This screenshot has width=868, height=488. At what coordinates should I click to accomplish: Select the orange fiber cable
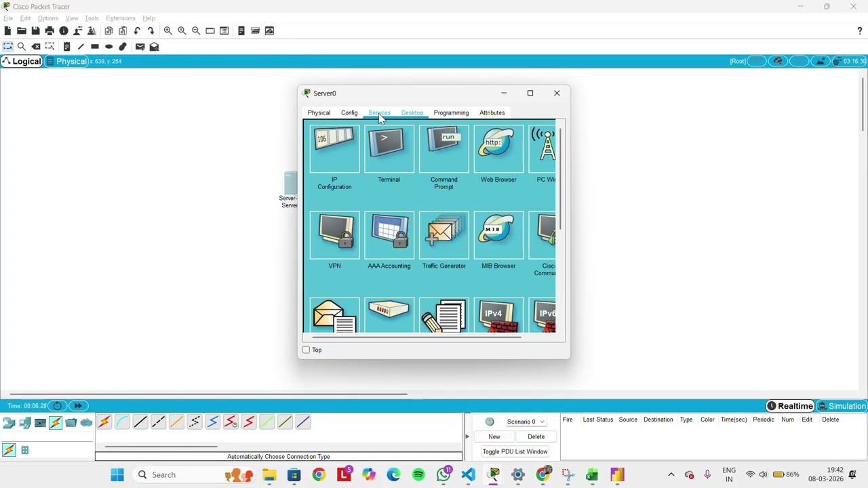(176, 422)
